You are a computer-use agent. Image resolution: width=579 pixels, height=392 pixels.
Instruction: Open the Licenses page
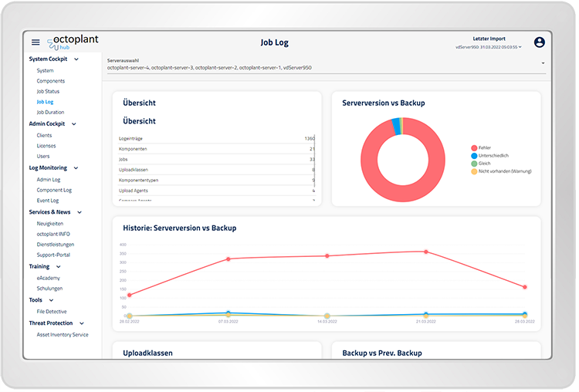pos(46,145)
